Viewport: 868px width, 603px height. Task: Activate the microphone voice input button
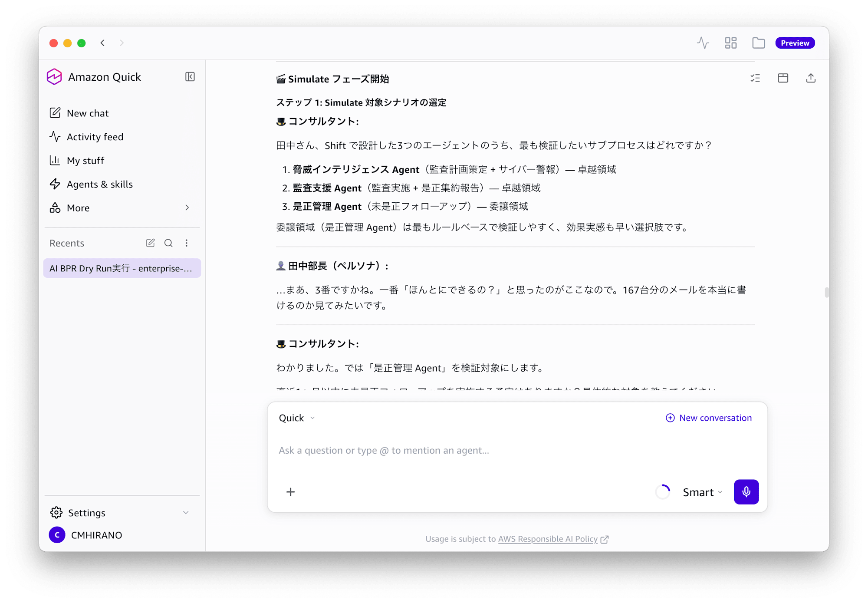click(x=746, y=492)
